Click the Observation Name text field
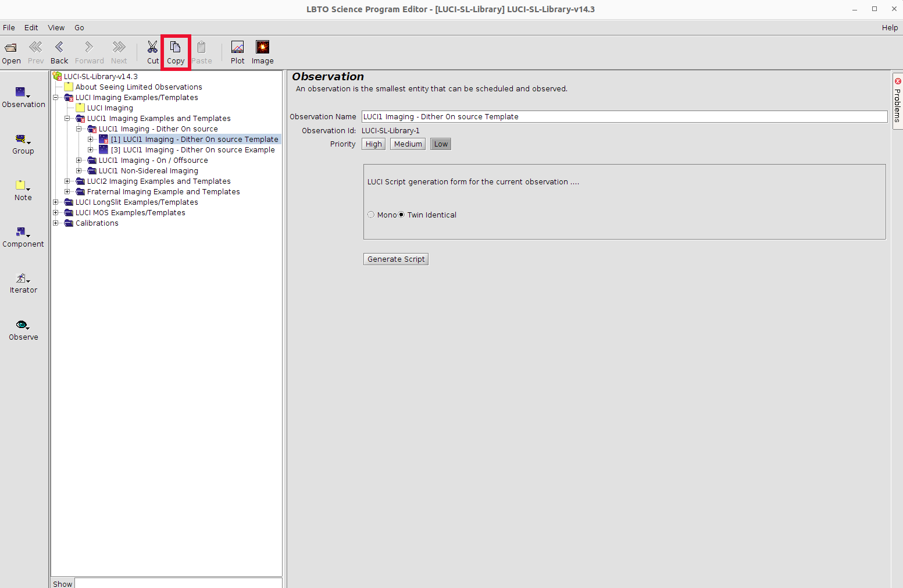The image size is (903, 588). point(624,117)
